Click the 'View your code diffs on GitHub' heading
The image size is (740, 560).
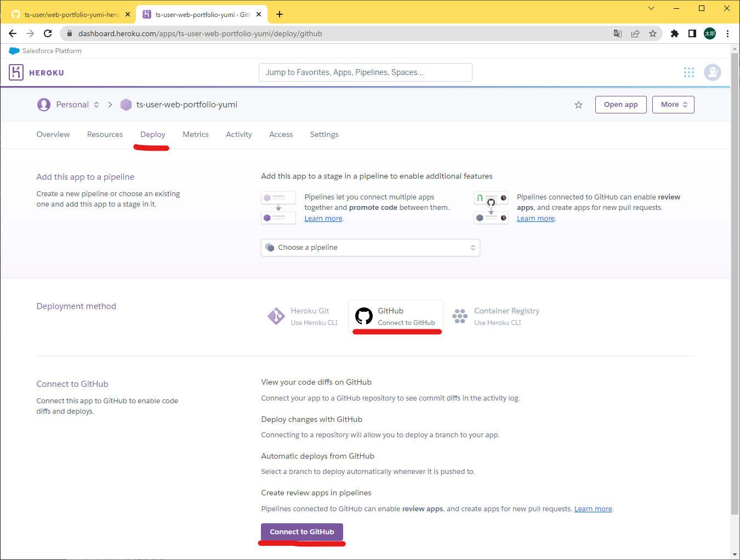pos(316,382)
